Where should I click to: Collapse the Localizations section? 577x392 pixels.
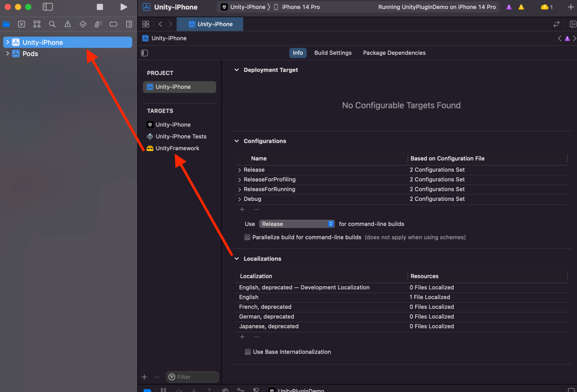[x=237, y=259]
